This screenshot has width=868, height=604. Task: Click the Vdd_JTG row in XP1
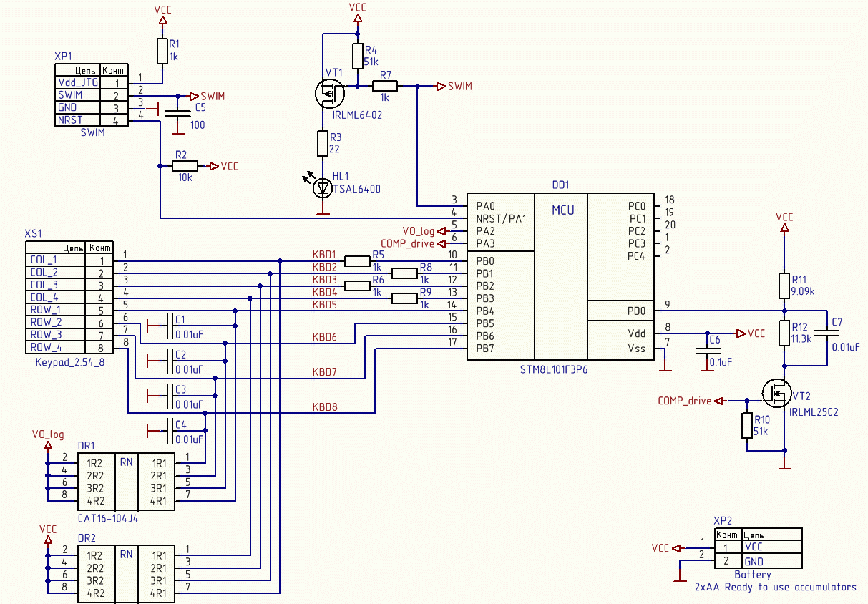(92, 82)
